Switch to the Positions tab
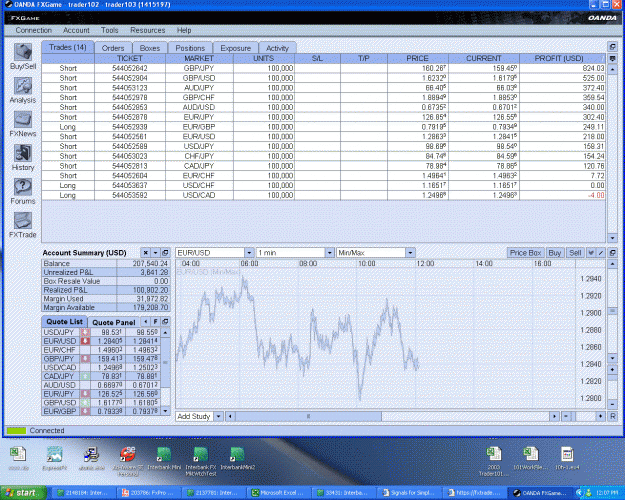Viewport: 625px width, 500px height. pyautogui.click(x=190, y=48)
